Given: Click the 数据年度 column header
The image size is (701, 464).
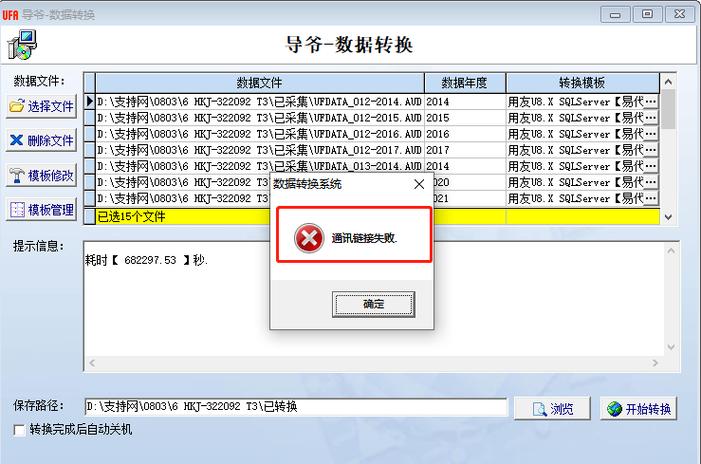Looking at the screenshot, I should point(465,83).
